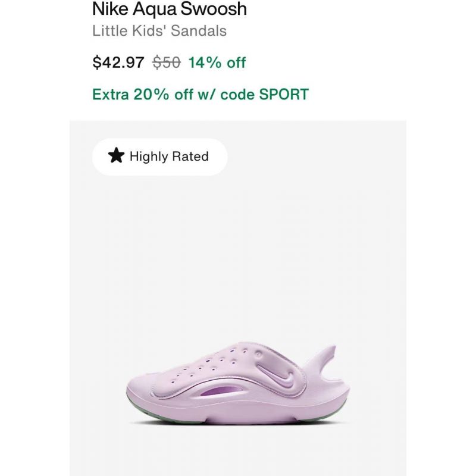
Task: Click the green '14% off' label
Action: coord(217,62)
